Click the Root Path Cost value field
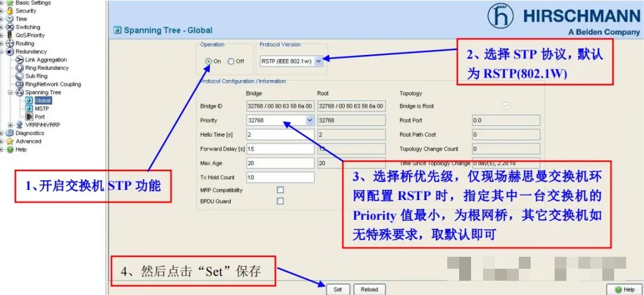This screenshot has height=295, width=644. [x=506, y=134]
